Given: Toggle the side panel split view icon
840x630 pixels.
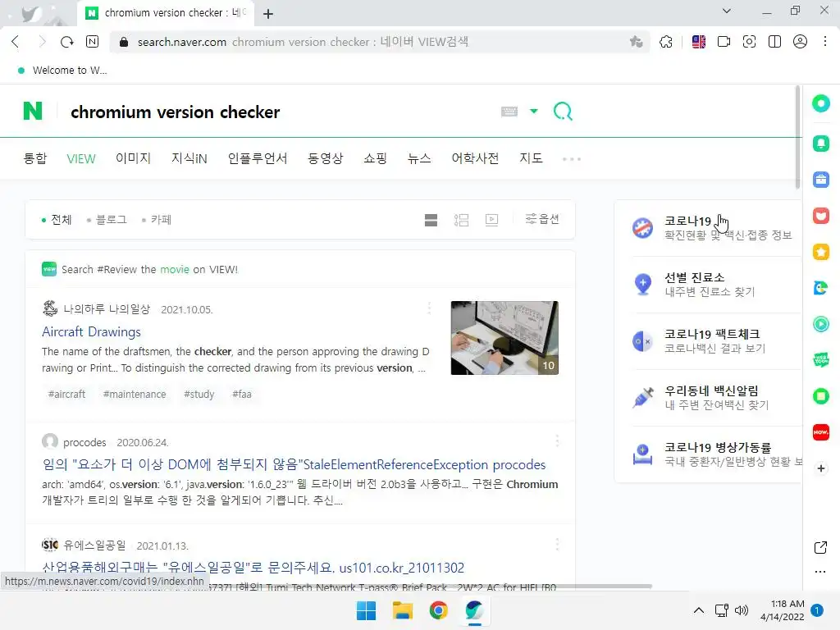Looking at the screenshot, I should 774,42.
